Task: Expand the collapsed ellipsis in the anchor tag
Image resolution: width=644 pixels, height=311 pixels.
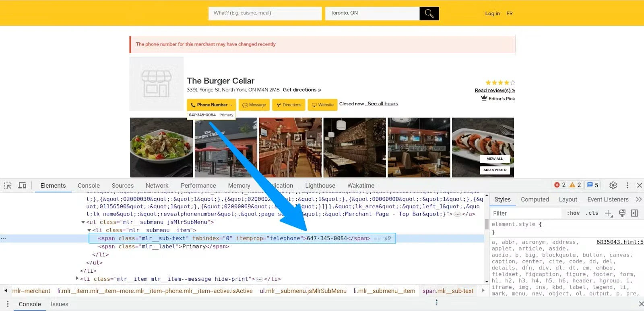Action: 457,214
